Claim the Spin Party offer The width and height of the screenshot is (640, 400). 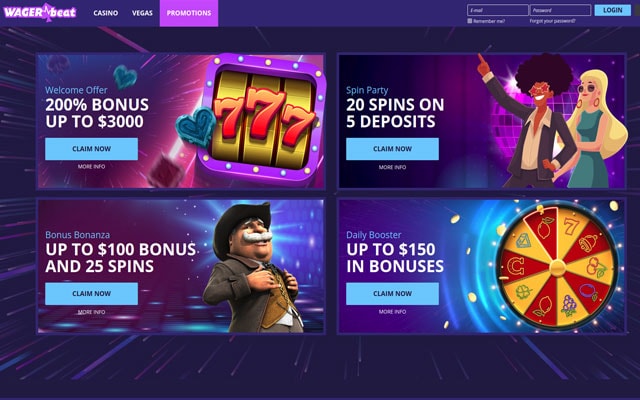point(392,149)
